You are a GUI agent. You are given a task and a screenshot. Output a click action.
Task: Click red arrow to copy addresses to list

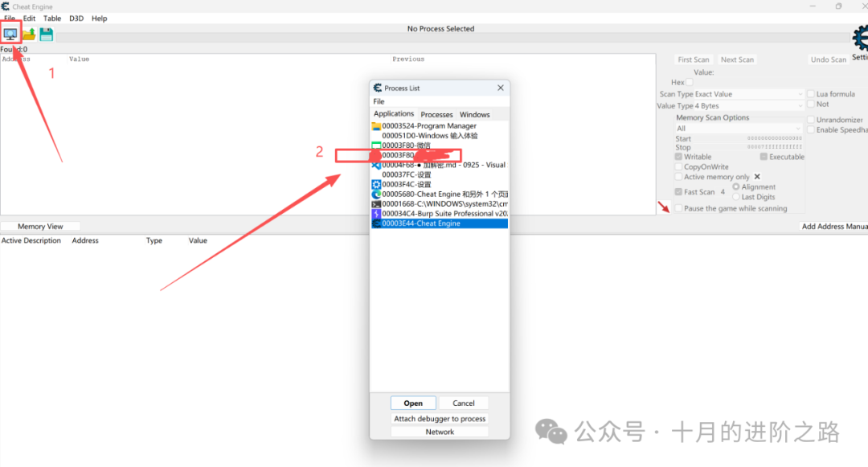(663, 207)
